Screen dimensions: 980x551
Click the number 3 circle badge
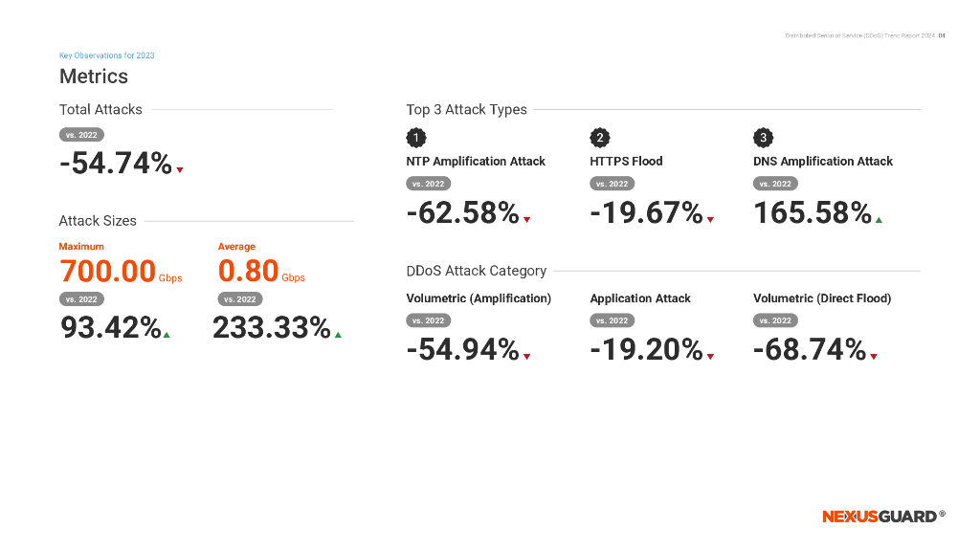763,138
